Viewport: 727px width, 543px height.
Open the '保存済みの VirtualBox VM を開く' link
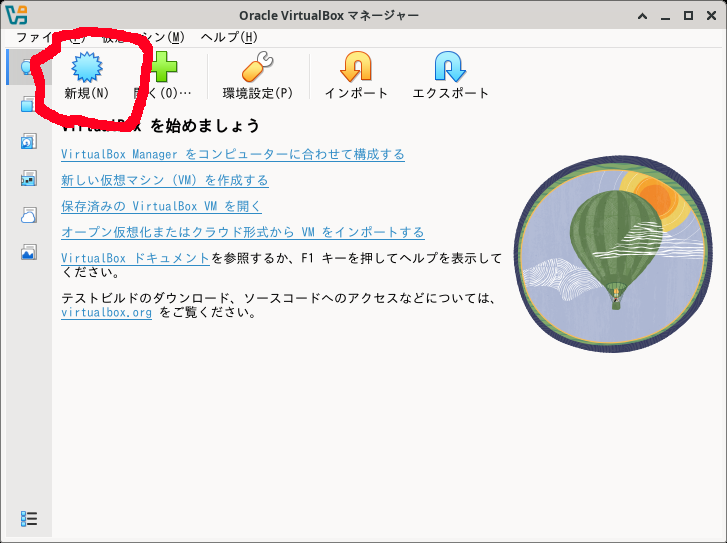[160, 206]
